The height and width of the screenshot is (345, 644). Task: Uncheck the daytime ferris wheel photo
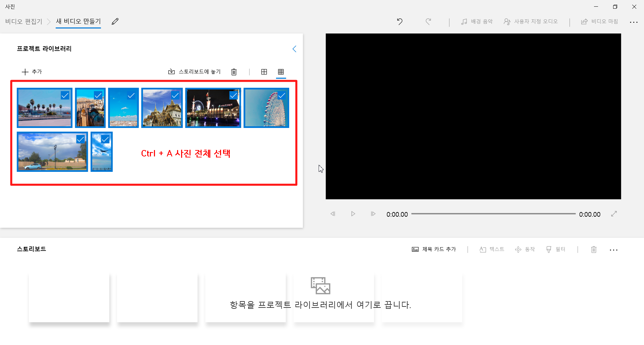[282, 95]
